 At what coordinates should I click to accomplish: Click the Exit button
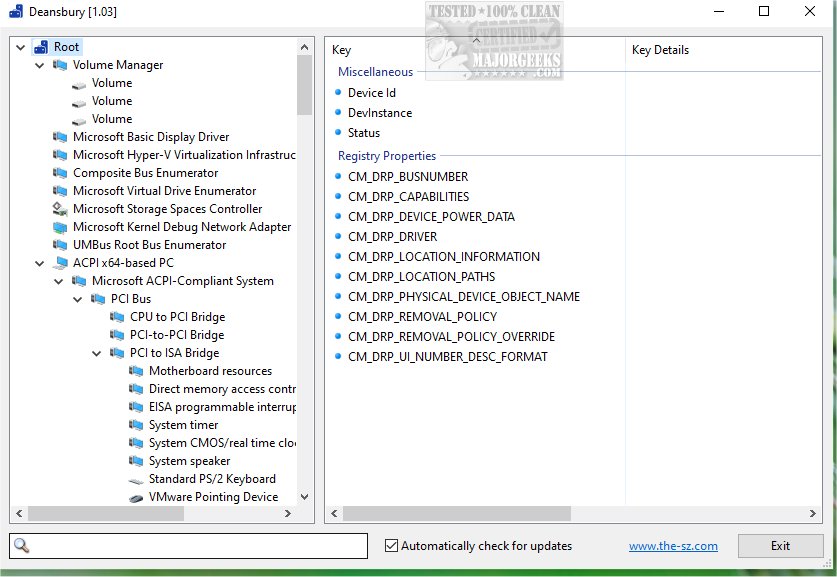tap(780, 546)
